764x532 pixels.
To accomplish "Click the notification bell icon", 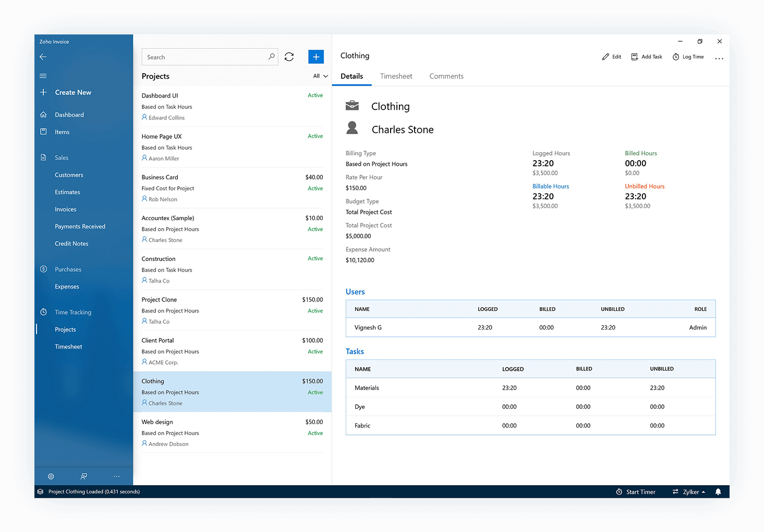I will tap(718, 492).
